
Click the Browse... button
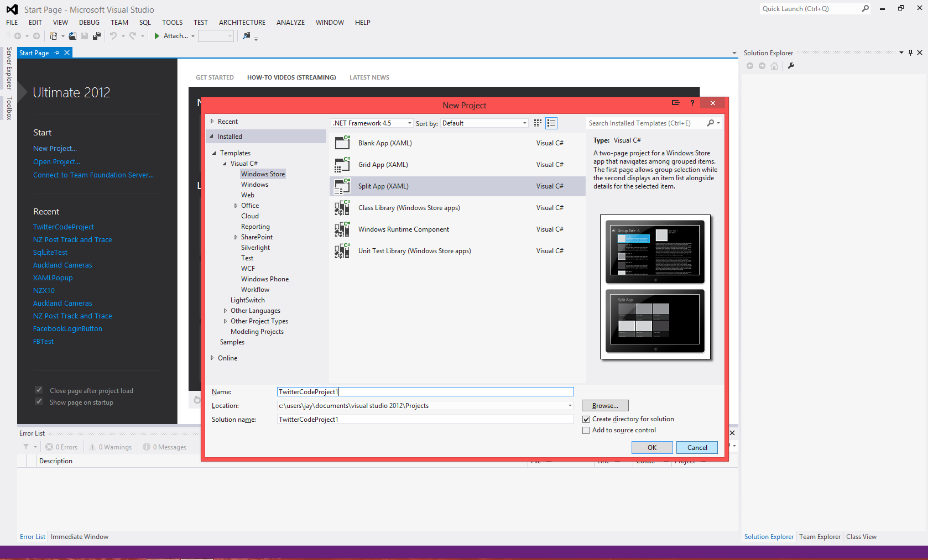click(605, 406)
